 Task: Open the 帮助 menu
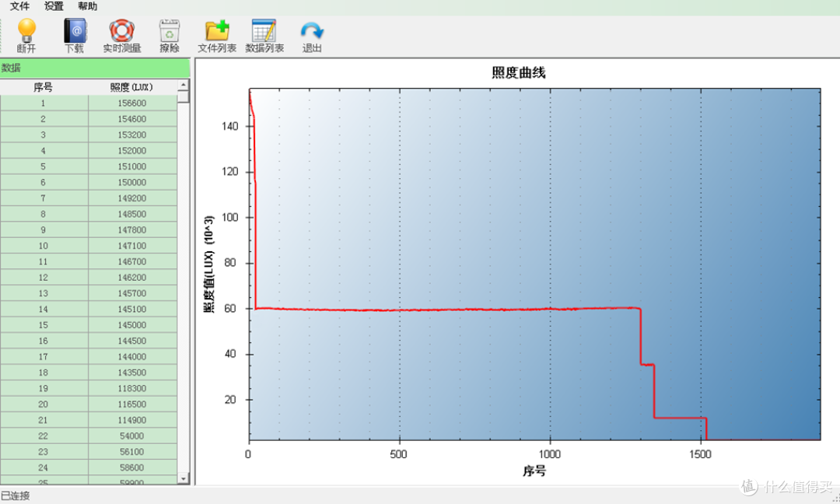pos(87,6)
